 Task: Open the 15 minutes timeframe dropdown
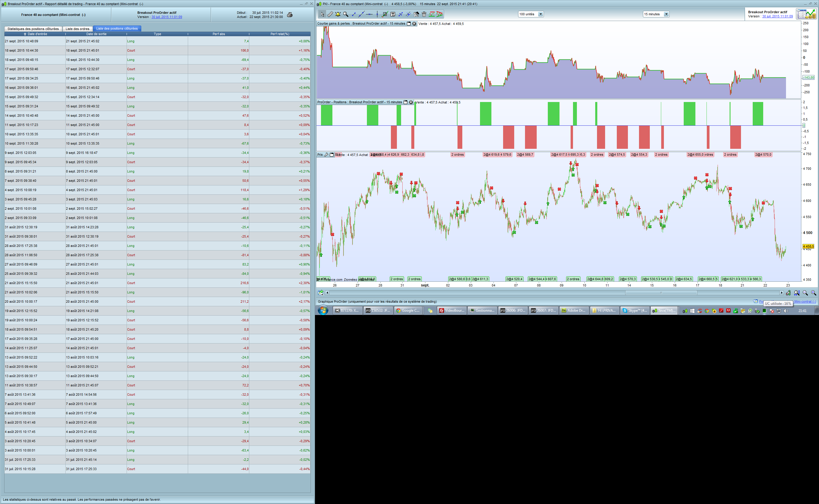(666, 14)
